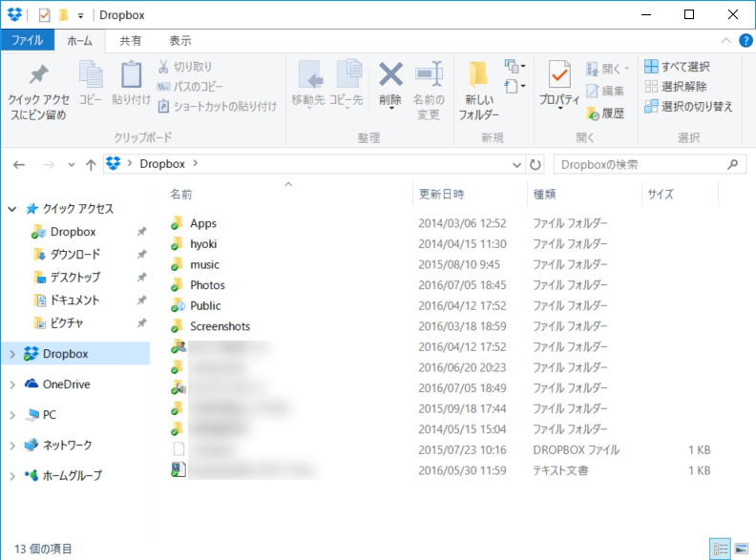Select Downloads (ダウンロード) in Quick Access
Image resolution: width=756 pixels, height=560 pixels.
point(74,255)
